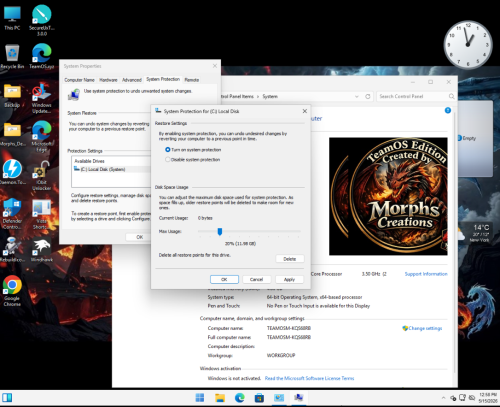Click the Apply button
This screenshot has width=500, height=407.
pyautogui.click(x=289, y=279)
